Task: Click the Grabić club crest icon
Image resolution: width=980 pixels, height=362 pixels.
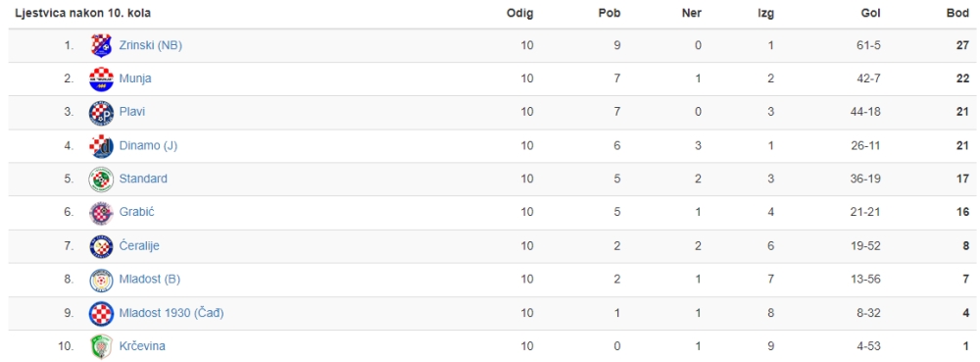Action: click(101, 213)
